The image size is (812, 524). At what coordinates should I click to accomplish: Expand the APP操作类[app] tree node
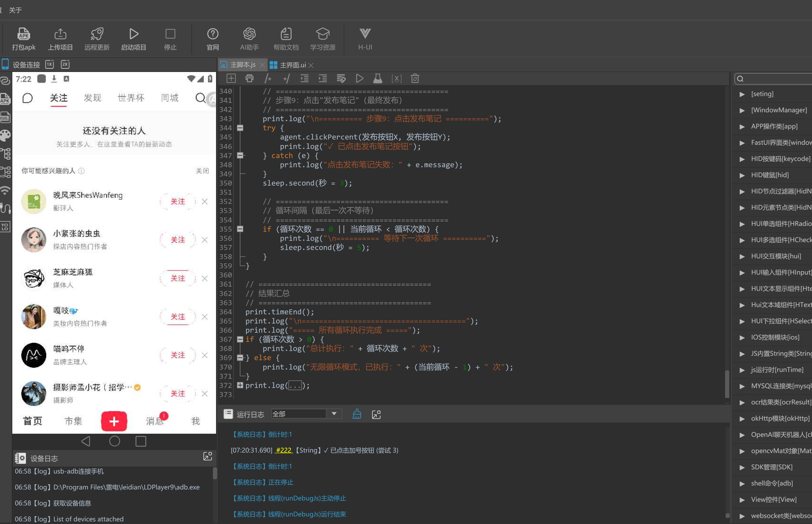tap(742, 127)
